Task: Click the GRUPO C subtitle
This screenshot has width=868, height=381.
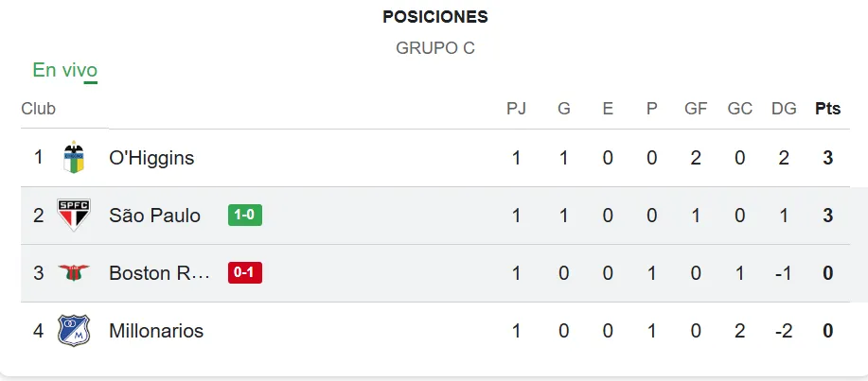Action: click(x=435, y=47)
